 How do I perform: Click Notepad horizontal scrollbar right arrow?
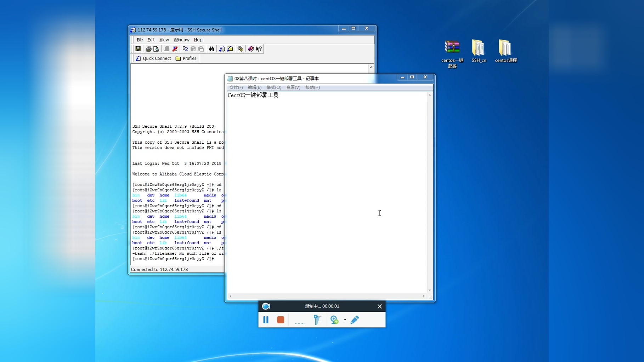coord(423,296)
